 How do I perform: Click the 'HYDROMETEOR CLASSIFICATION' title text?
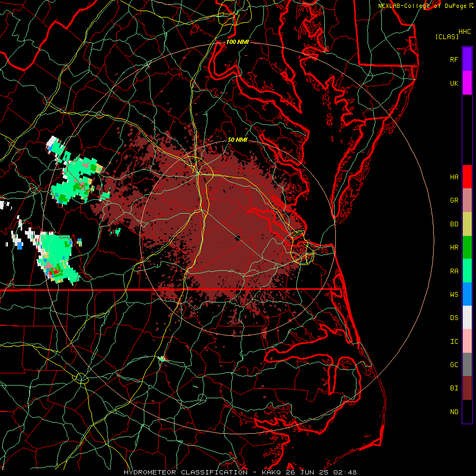tap(186, 472)
